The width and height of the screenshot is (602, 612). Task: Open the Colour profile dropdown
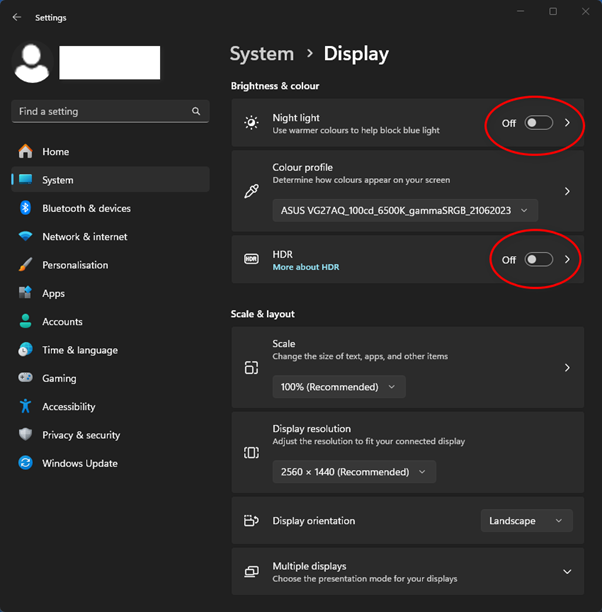tap(405, 210)
